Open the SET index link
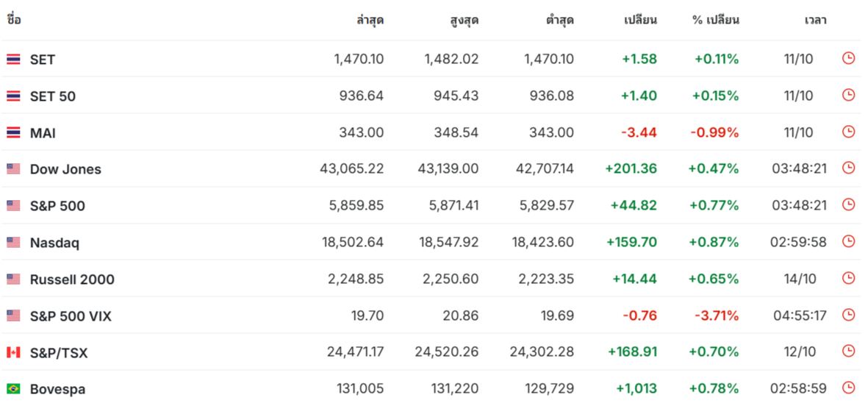Viewport: 868px width, 406px height. click(43, 60)
